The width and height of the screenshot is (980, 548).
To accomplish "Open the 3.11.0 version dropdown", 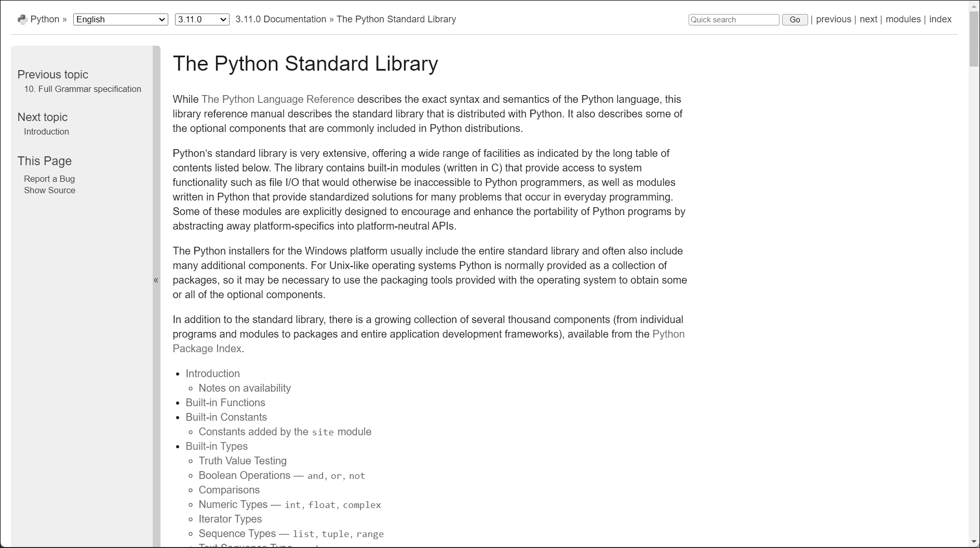I will tap(202, 19).
